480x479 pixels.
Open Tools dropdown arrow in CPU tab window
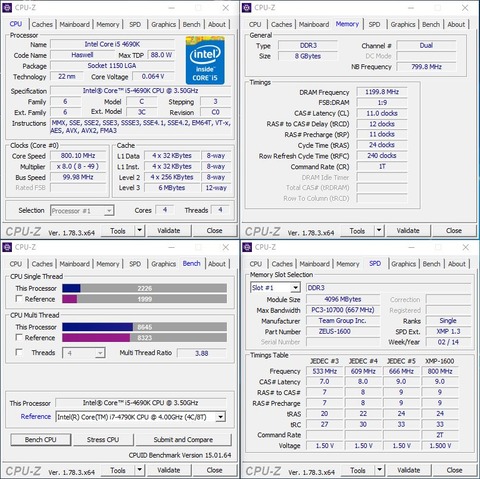pyautogui.click(x=140, y=230)
